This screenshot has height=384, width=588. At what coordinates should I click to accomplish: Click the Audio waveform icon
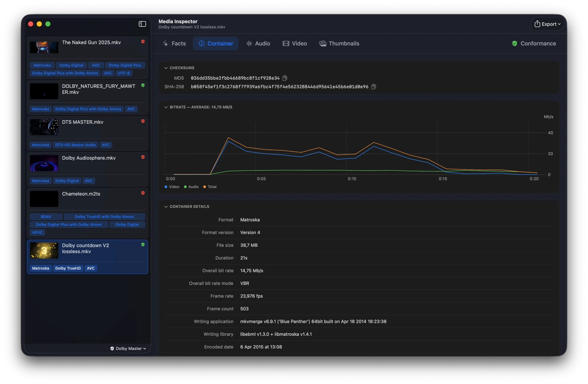point(249,44)
